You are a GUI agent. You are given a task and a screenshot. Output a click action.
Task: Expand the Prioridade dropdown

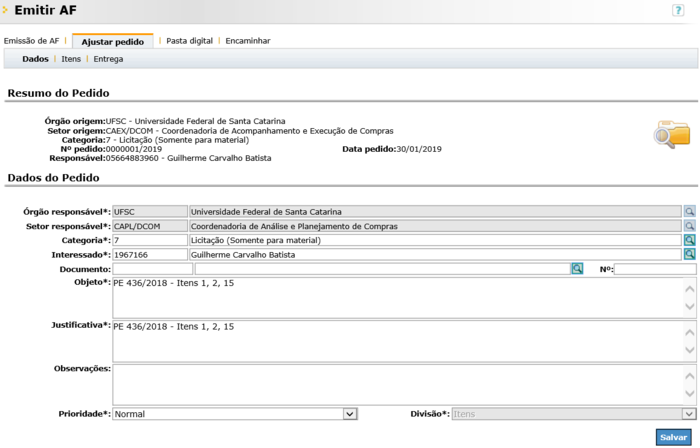tap(349, 414)
